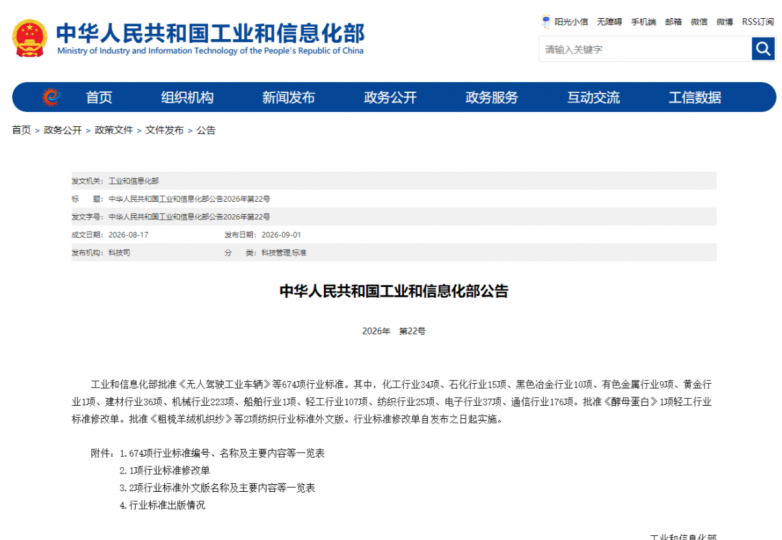This screenshot has width=782, height=540.
Task: Select 政务公开 in navigation bar
Action: (x=391, y=97)
